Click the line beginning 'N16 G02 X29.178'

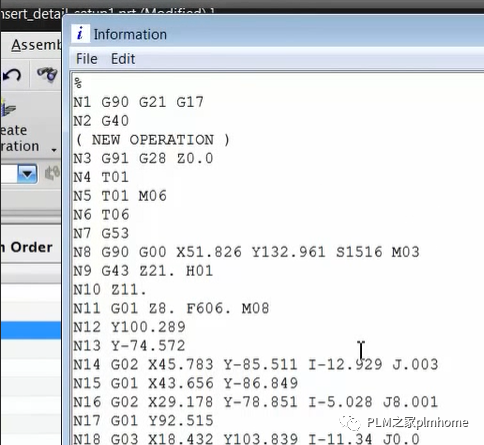pyautogui.click(x=256, y=402)
